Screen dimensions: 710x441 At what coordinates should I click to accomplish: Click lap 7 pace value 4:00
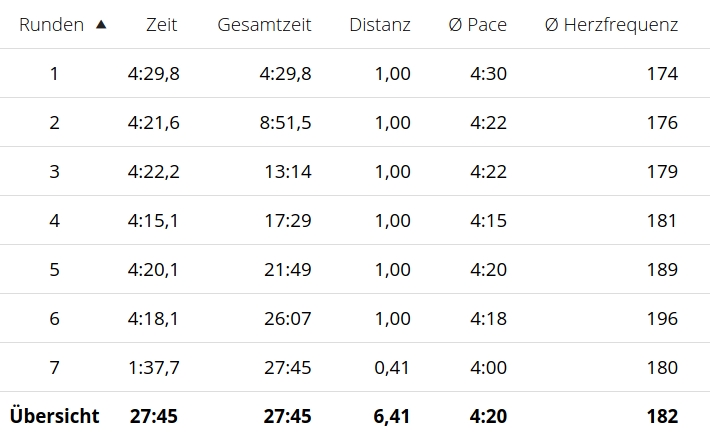[x=488, y=368]
